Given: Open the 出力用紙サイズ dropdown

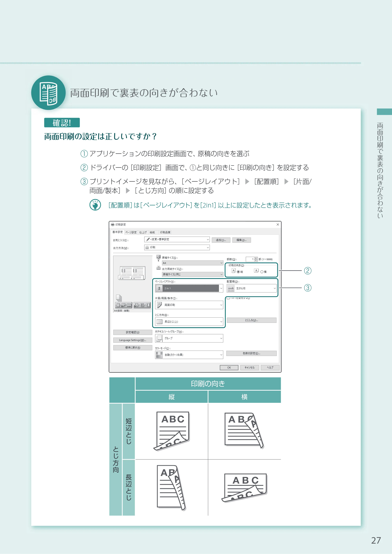Looking at the screenshot, I should tap(193, 274).
